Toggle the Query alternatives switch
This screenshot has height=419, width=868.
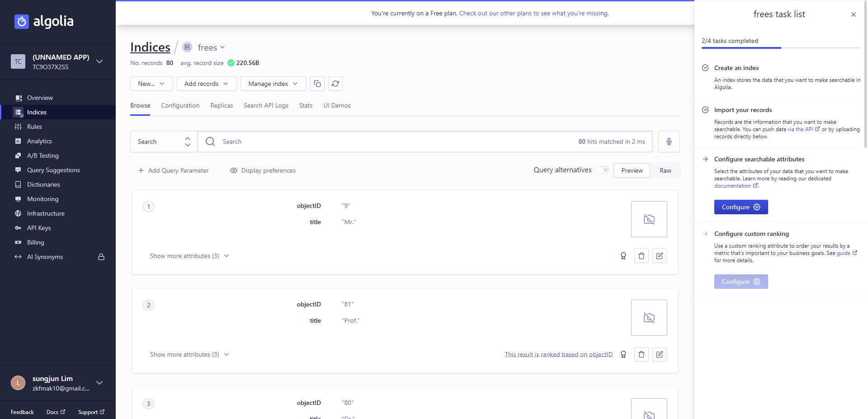[602, 170]
